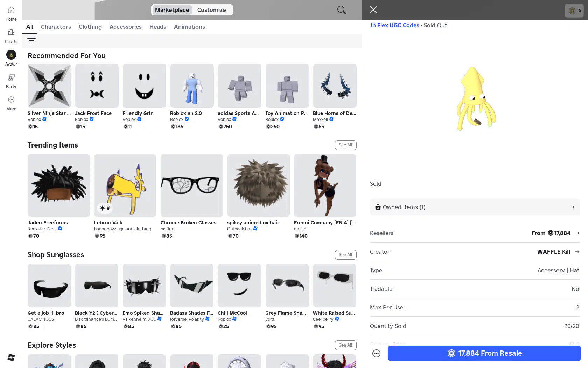588x368 pixels.
Task: Open the item options ellipsis button
Action: [376, 353]
